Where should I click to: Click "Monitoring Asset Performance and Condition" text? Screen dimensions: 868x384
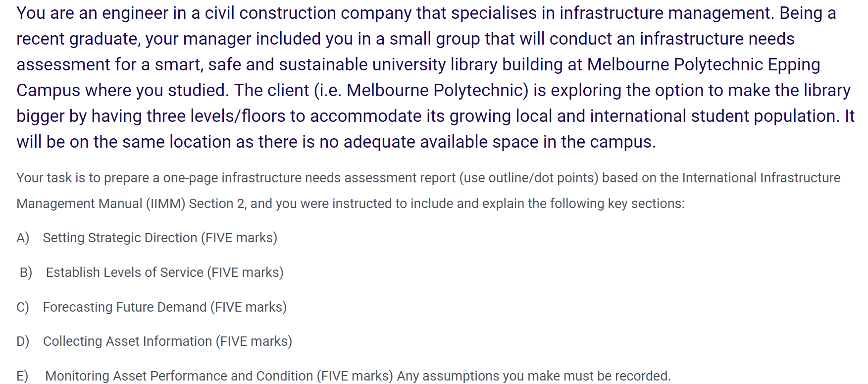click(x=179, y=376)
